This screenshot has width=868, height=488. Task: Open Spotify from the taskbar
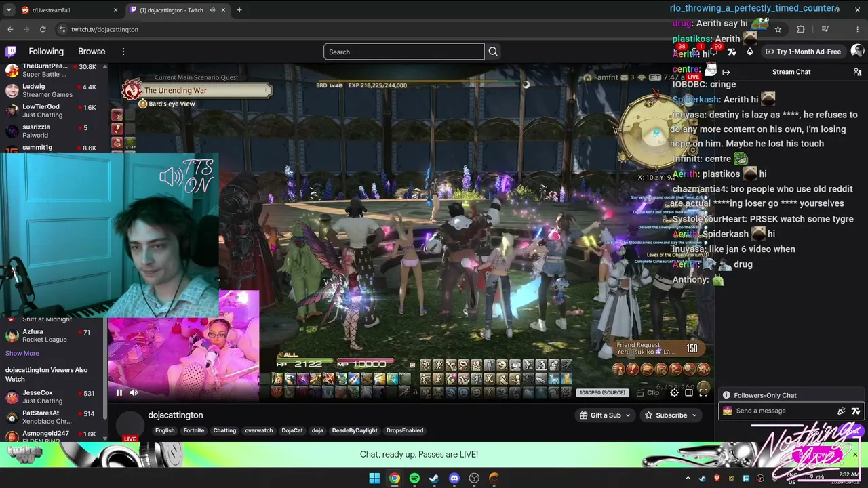pos(414,479)
